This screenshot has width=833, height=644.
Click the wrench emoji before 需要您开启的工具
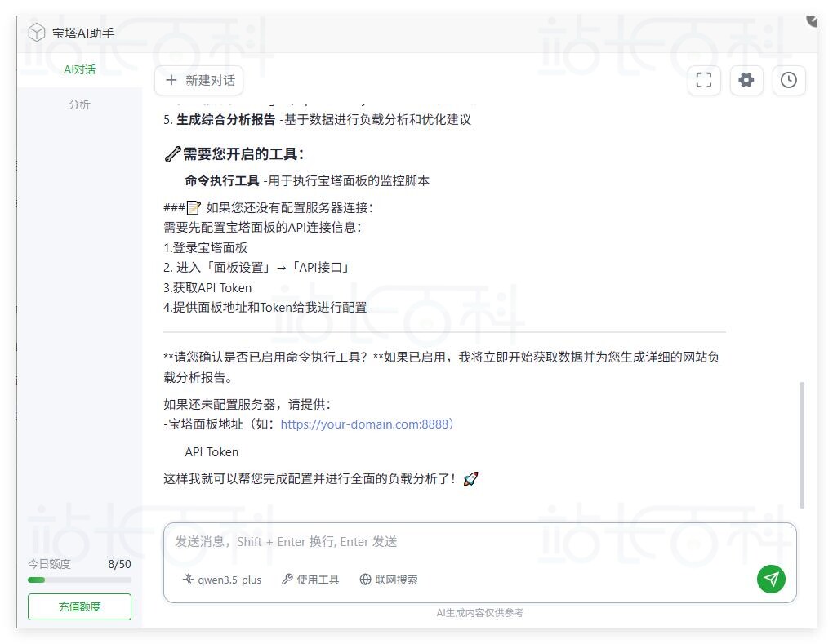pyautogui.click(x=172, y=154)
